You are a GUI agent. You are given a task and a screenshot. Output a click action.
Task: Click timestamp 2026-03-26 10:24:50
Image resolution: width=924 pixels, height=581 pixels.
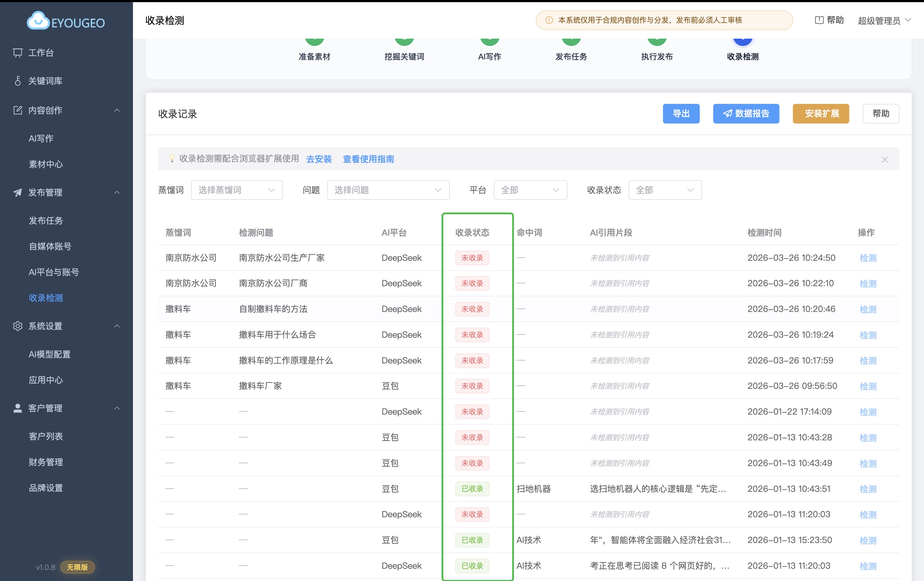[x=791, y=258]
